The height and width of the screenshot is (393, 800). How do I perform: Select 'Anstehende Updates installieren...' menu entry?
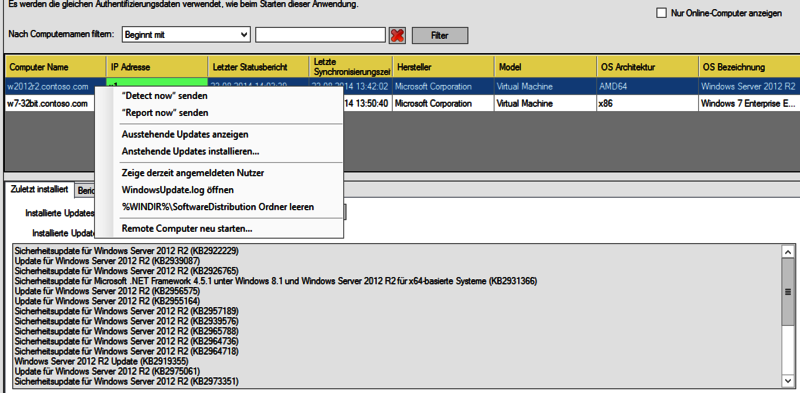[x=190, y=152]
